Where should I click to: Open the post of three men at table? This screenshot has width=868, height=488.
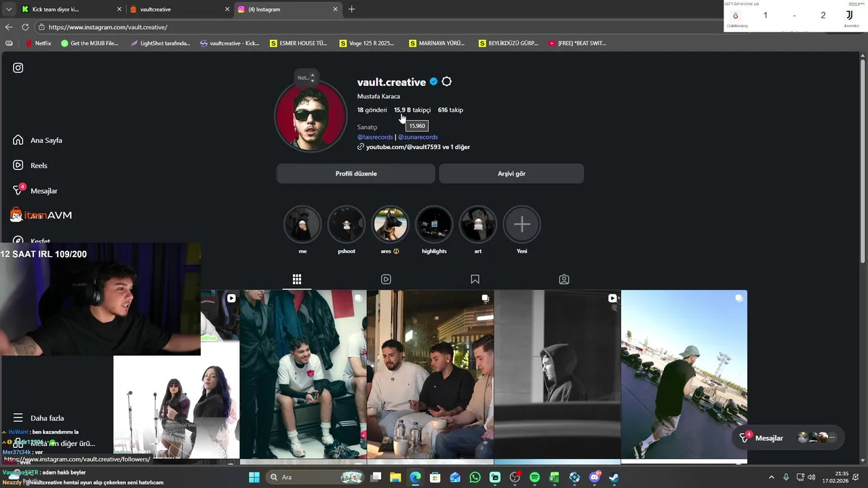coord(431,374)
